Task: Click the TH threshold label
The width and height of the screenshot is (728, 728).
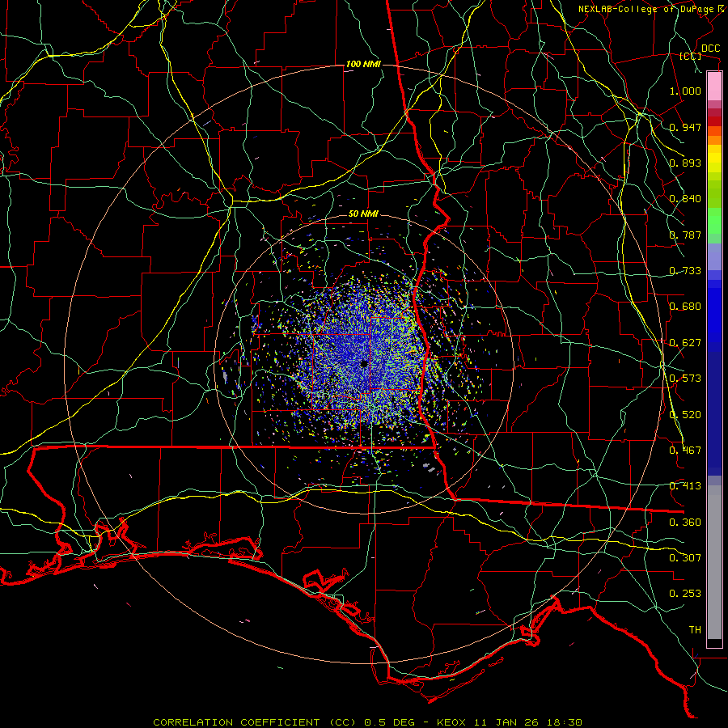Action: click(x=695, y=630)
